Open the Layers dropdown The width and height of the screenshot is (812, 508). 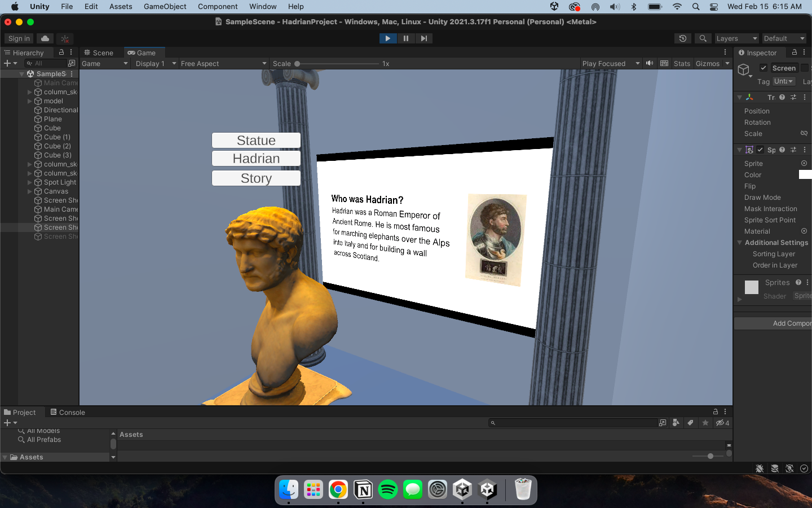click(736, 38)
